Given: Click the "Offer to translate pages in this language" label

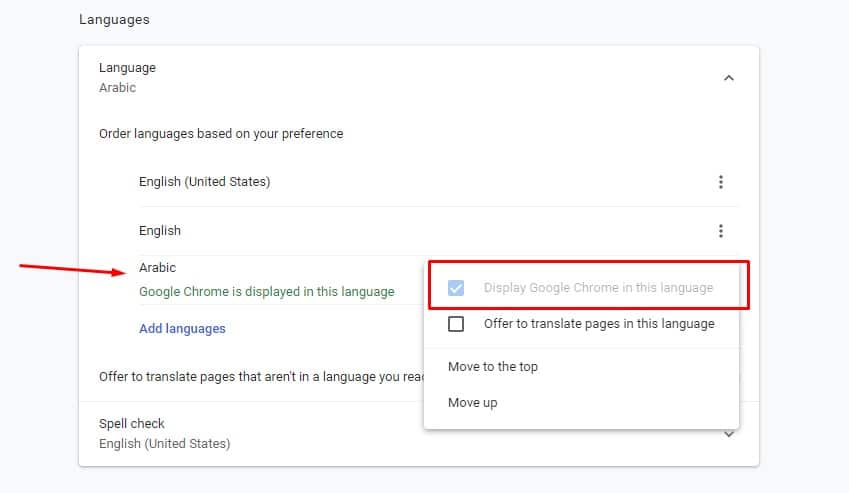Looking at the screenshot, I should (599, 323).
